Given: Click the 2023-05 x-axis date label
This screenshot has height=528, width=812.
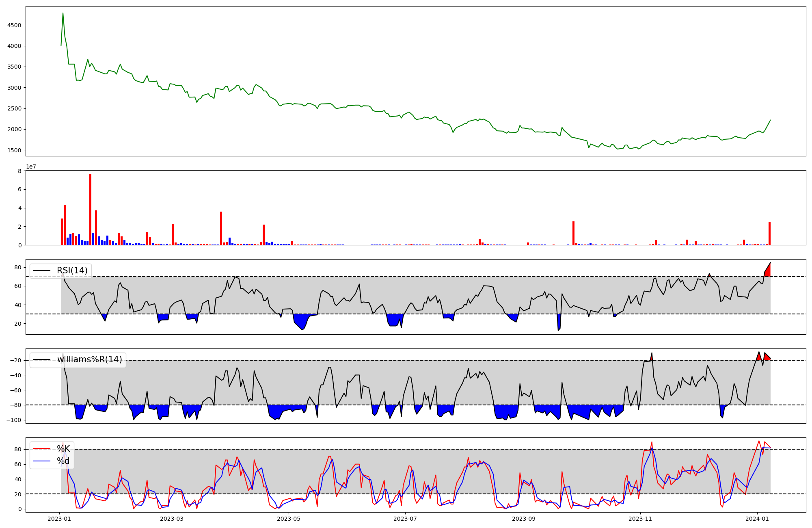Looking at the screenshot, I should point(289,519).
